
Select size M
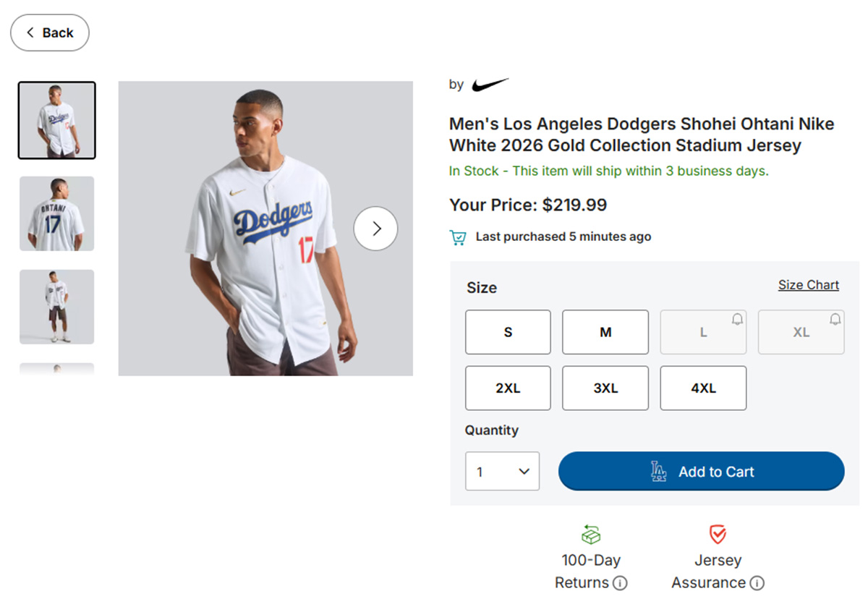pyautogui.click(x=605, y=332)
